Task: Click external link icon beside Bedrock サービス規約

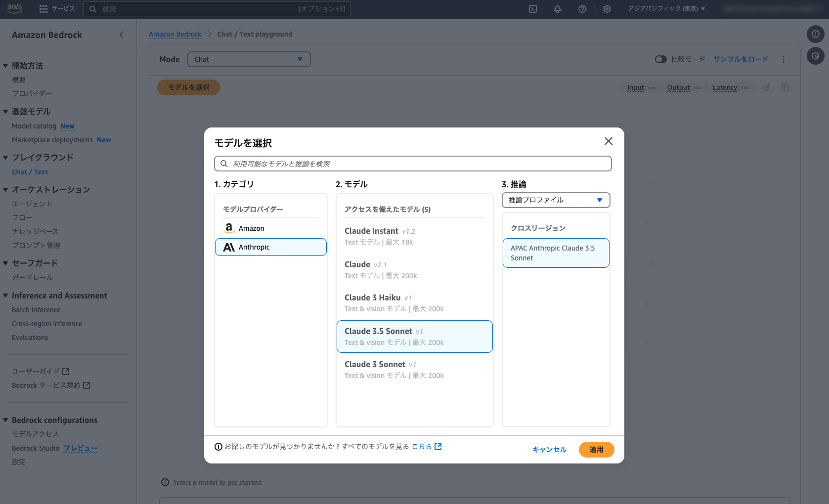Action: (x=87, y=385)
